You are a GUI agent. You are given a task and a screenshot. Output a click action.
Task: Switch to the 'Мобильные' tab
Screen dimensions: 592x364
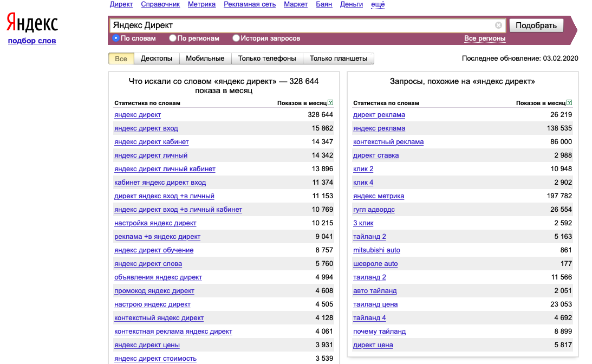pyautogui.click(x=205, y=58)
